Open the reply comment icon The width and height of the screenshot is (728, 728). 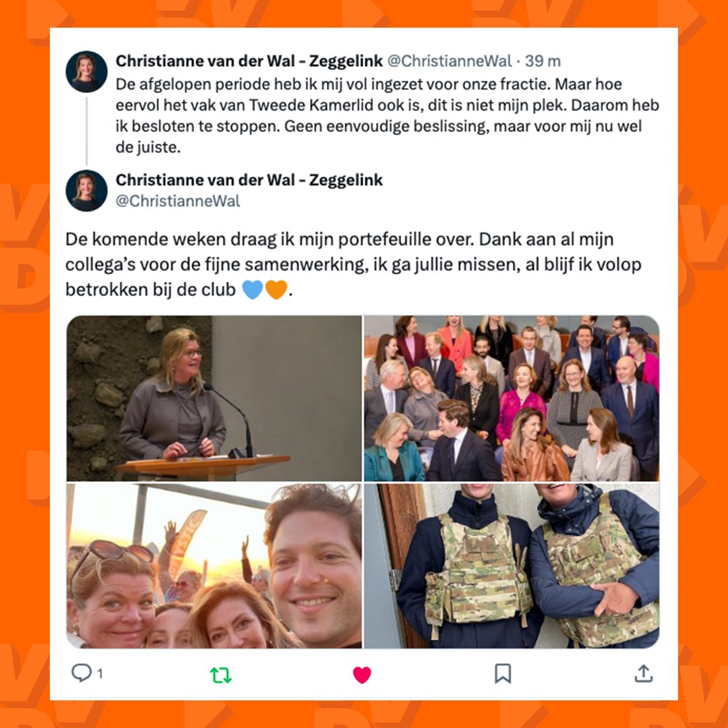click(x=82, y=673)
